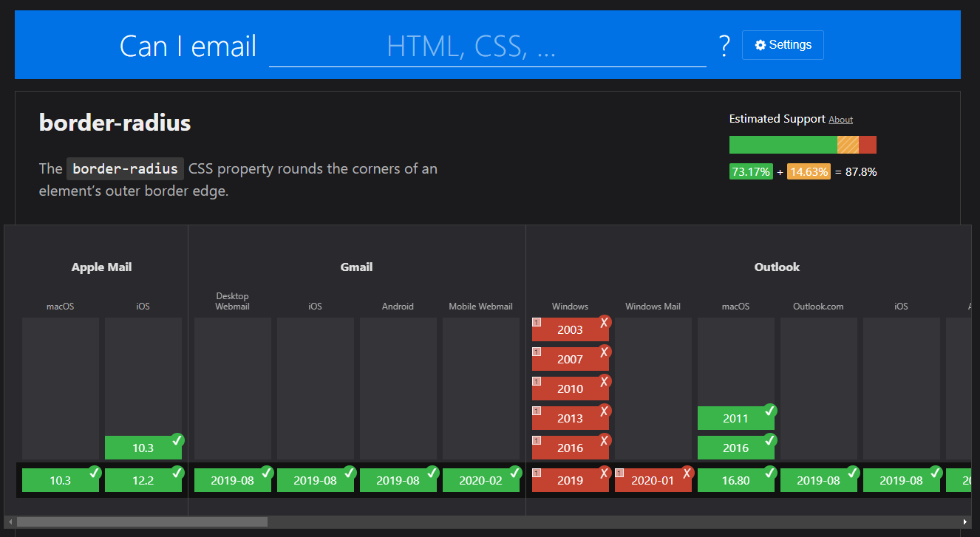
Task: Click the scrollbar left arrow
Action: click(x=10, y=522)
